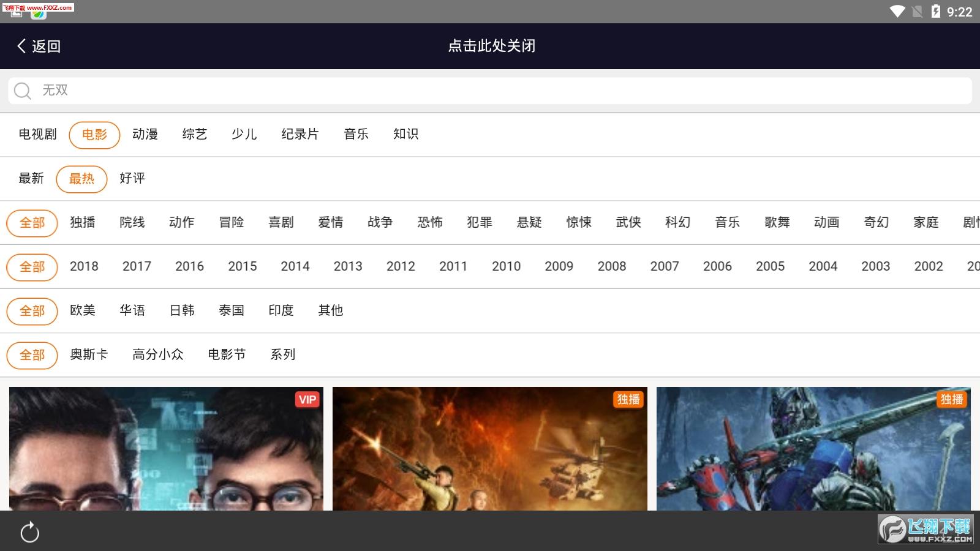980x551 pixels.
Task: Filter by year 2010
Action: point(506,266)
